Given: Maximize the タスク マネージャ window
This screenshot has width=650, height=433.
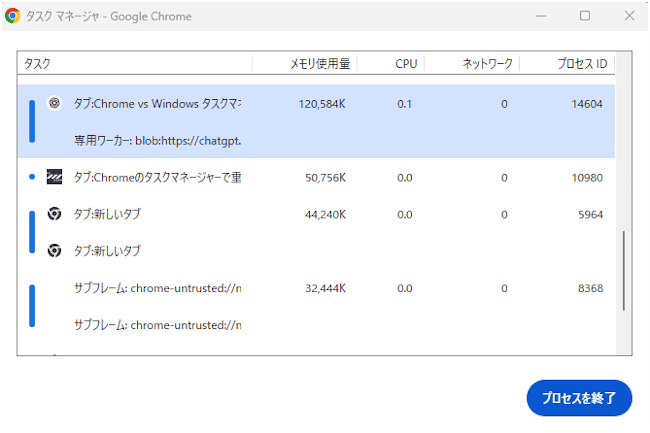Looking at the screenshot, I should (x=585, y=16).
